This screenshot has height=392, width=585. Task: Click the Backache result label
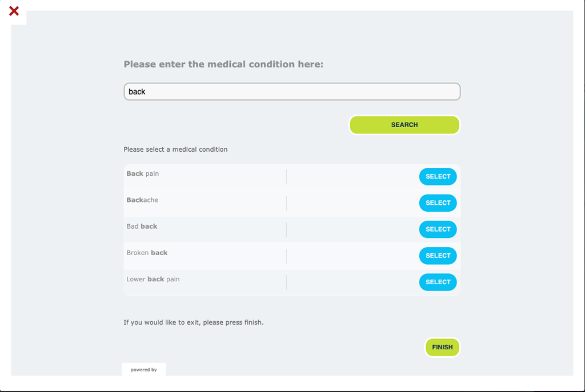tap(142, 200)
